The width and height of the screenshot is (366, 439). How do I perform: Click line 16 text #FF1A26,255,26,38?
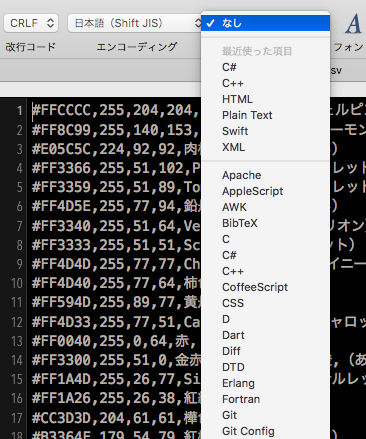point(104,399)
